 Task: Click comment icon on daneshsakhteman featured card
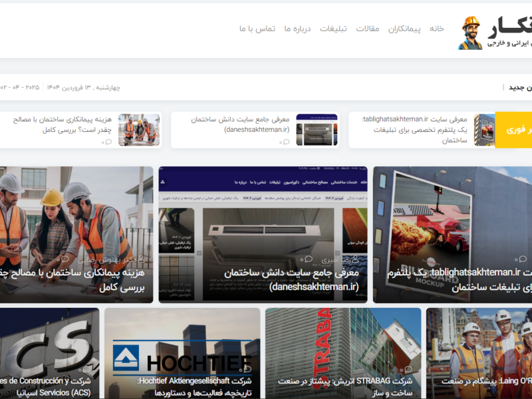point(309,259)
